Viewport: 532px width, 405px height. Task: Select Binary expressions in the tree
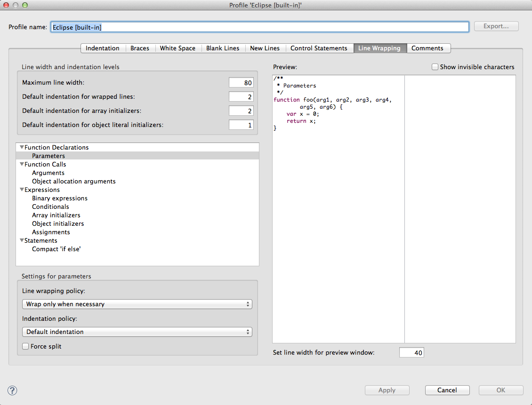click(60, 199)
